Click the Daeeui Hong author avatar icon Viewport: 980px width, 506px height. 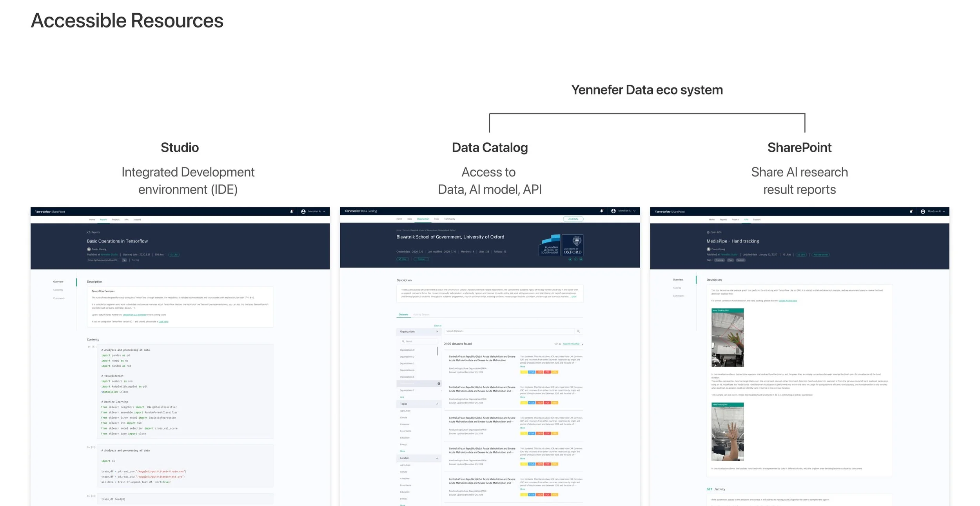[x=708, y=249]
